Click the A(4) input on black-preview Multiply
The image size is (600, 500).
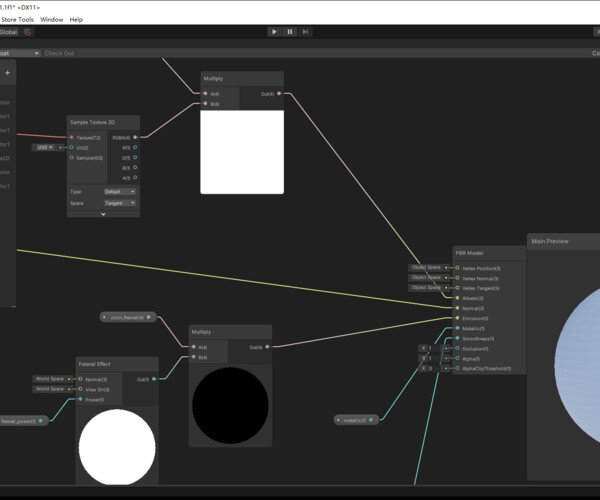[194, 347]
